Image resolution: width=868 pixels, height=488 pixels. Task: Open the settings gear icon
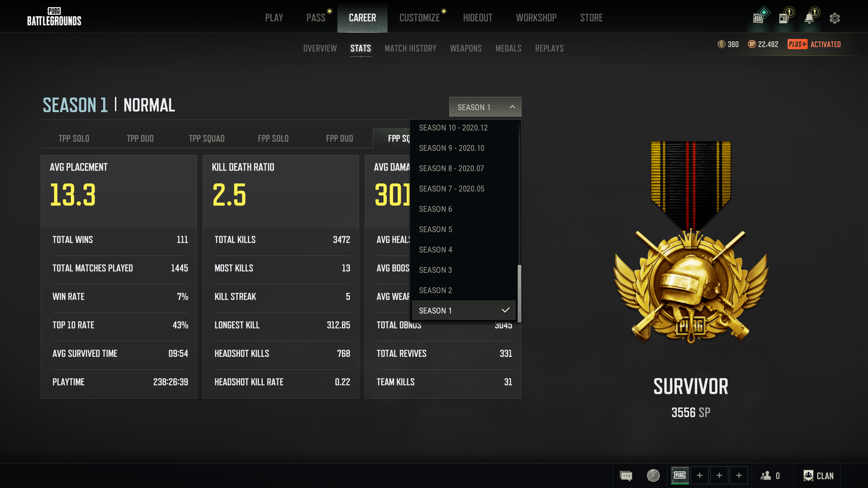pyautogui.click(x=834, y=18)
